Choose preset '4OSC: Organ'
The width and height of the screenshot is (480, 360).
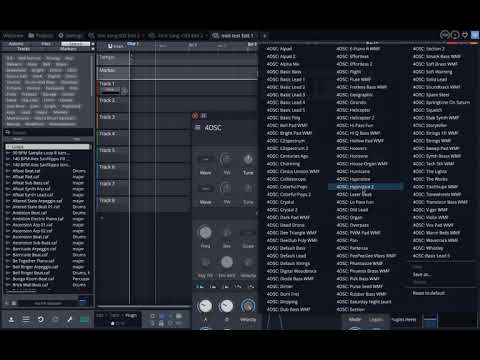point(349,217)
